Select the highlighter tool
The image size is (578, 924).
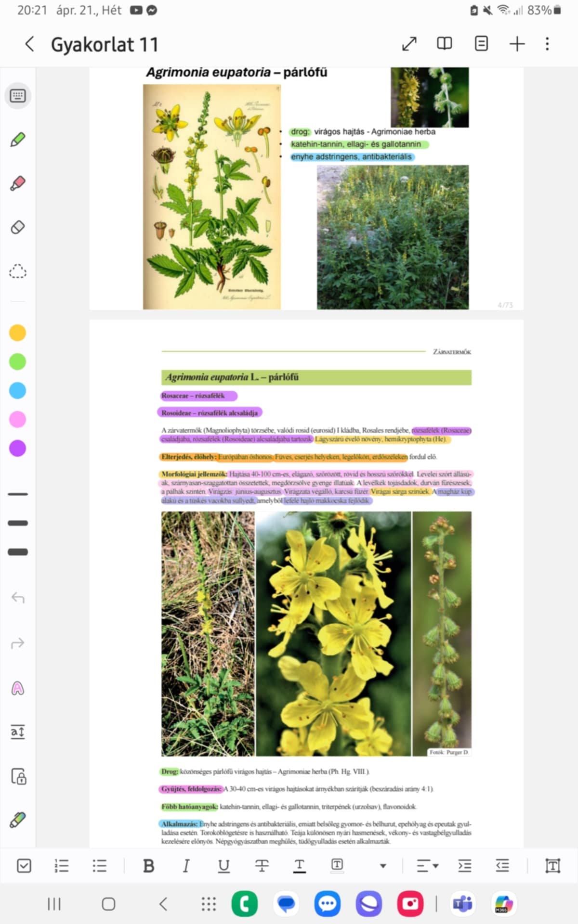18,183
